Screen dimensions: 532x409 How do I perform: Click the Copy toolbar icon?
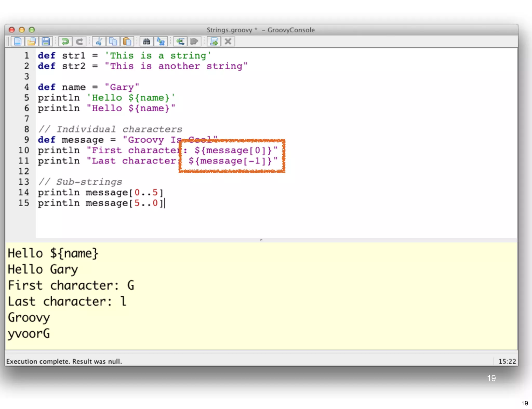coord(113,42)
